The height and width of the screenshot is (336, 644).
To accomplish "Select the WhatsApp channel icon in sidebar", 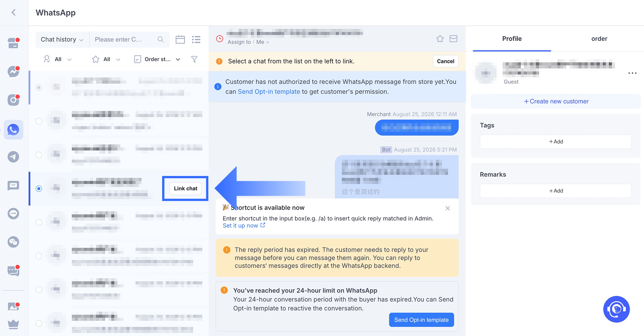I will (13, 130).
